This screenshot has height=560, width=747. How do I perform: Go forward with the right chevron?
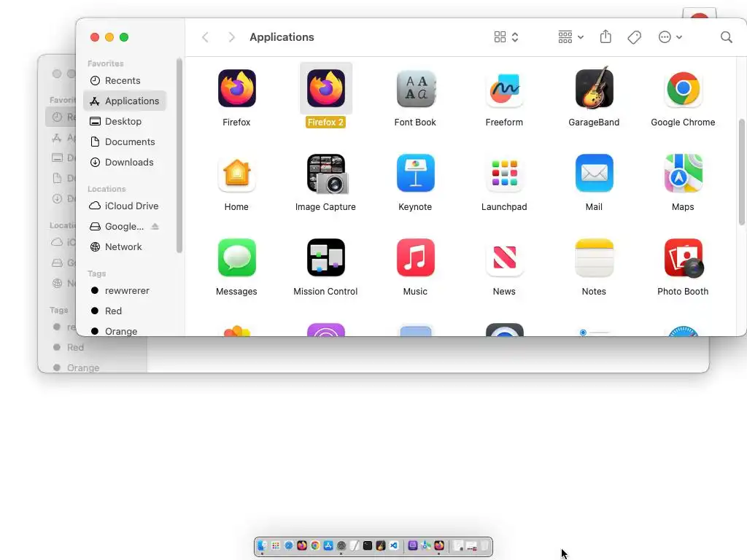click(x=231, y=37)
